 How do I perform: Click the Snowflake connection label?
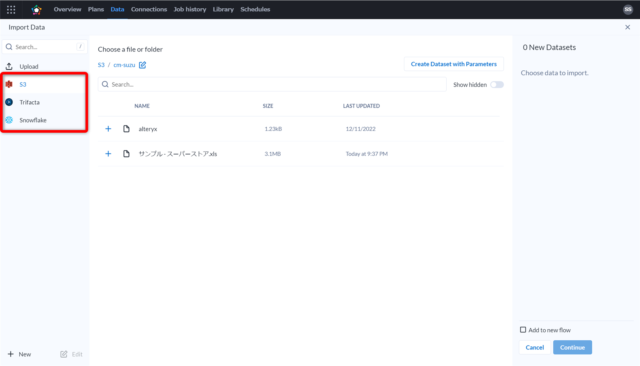tap(33, 120)
